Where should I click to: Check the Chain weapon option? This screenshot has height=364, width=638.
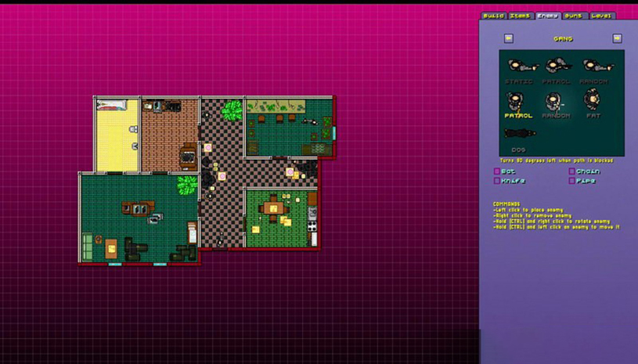(572, 171)
